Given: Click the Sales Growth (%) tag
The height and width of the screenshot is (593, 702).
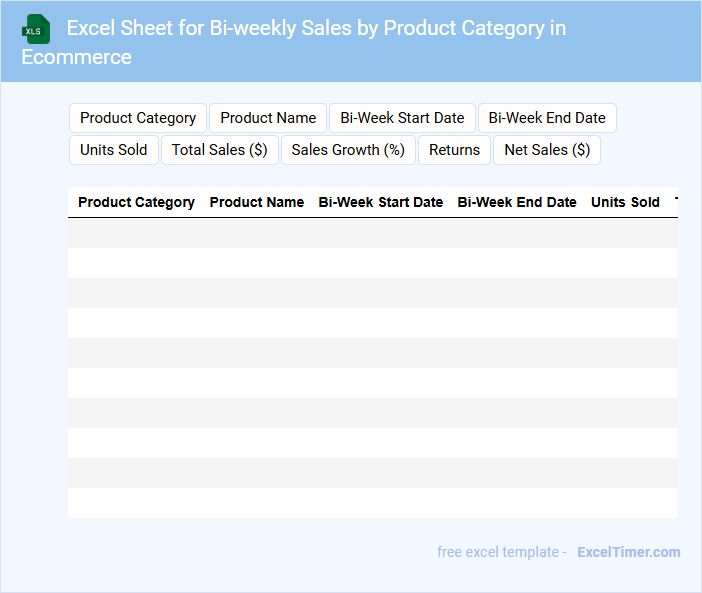Looking at the screenshot, I should 348,150.
